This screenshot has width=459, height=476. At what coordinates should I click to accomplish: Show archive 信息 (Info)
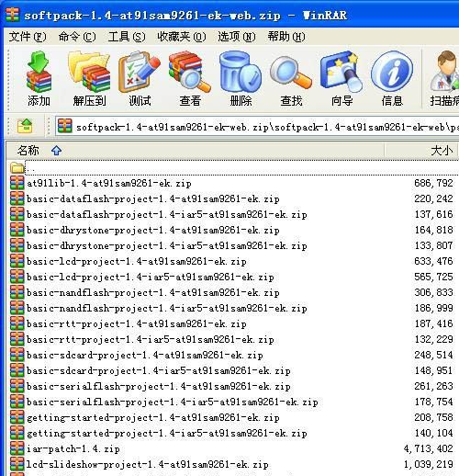point(392,79)
